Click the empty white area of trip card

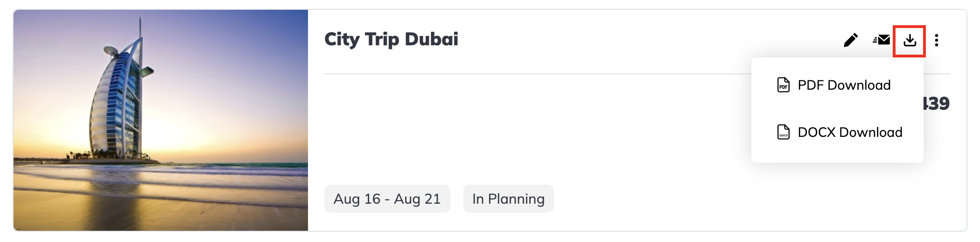click(537, 131)
